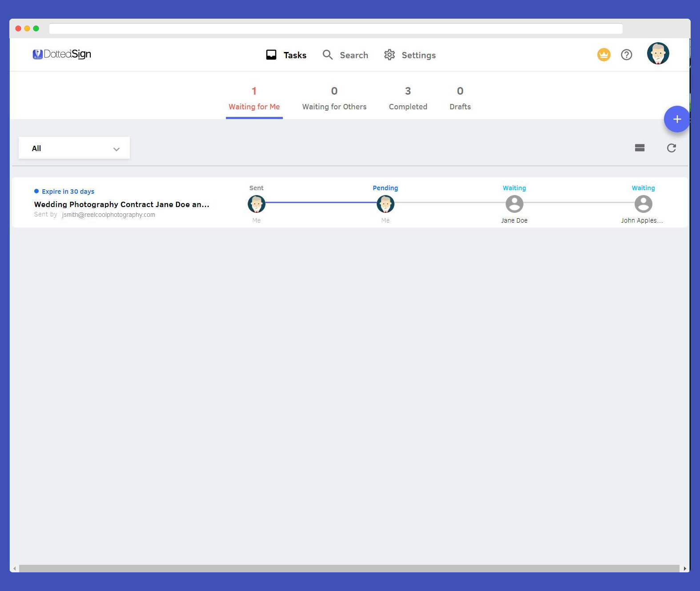Switch to the Waiting for Others tab
The image size is (700, 591).
(334, 99)
